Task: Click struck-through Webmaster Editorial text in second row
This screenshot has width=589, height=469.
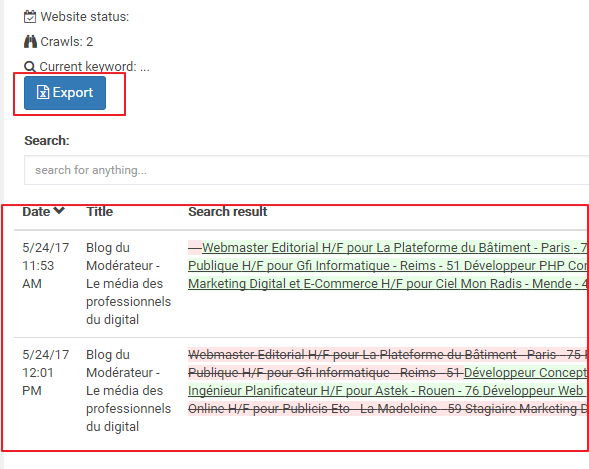Action: [387, 354]
